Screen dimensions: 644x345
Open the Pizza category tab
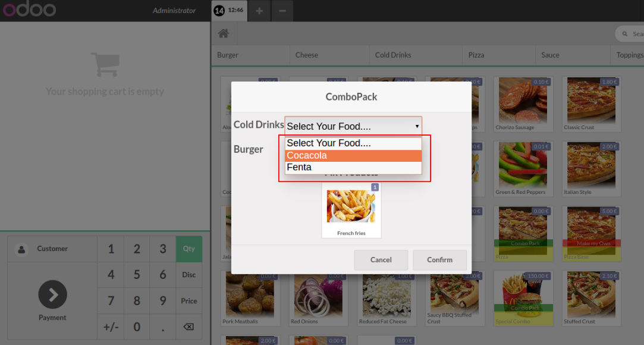(476, 55)
